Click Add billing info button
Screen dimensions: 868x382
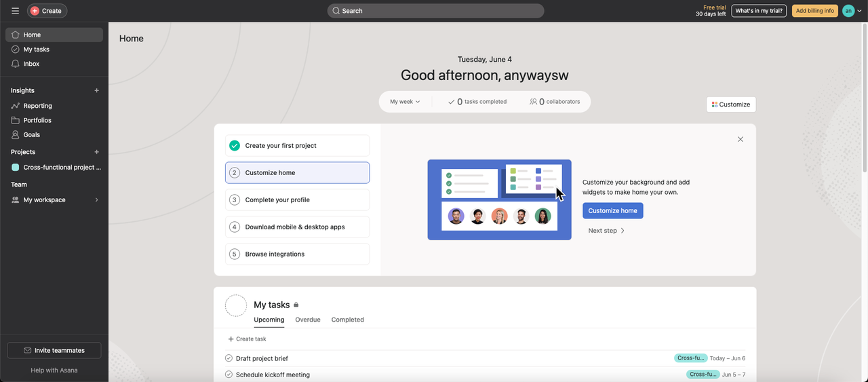[815, 11]
